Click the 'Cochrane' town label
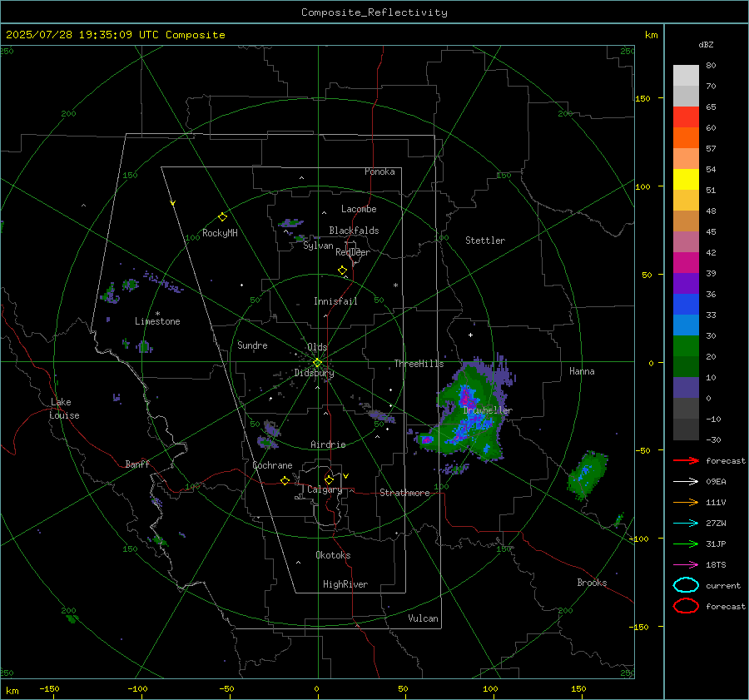Viewport: 749px width, 700px height. (x=272, y=465)
